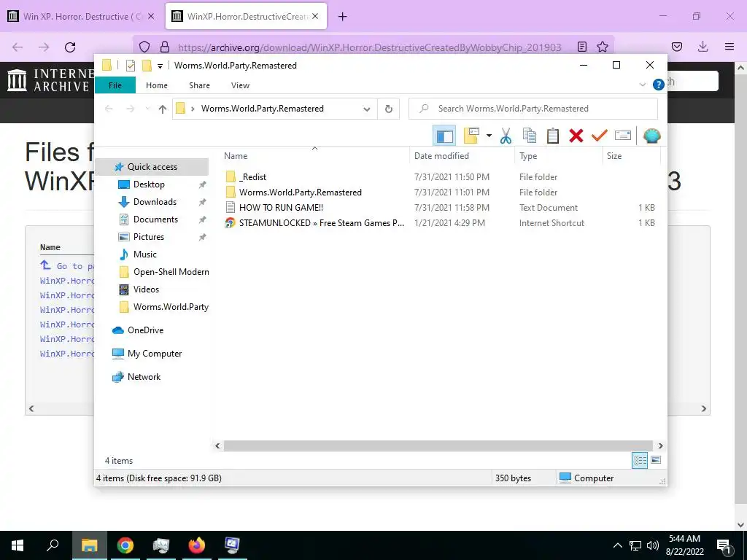Screen dimensions: 747x560
Task: Select My Computer in the navigation pane
Action: coord(155,354)
